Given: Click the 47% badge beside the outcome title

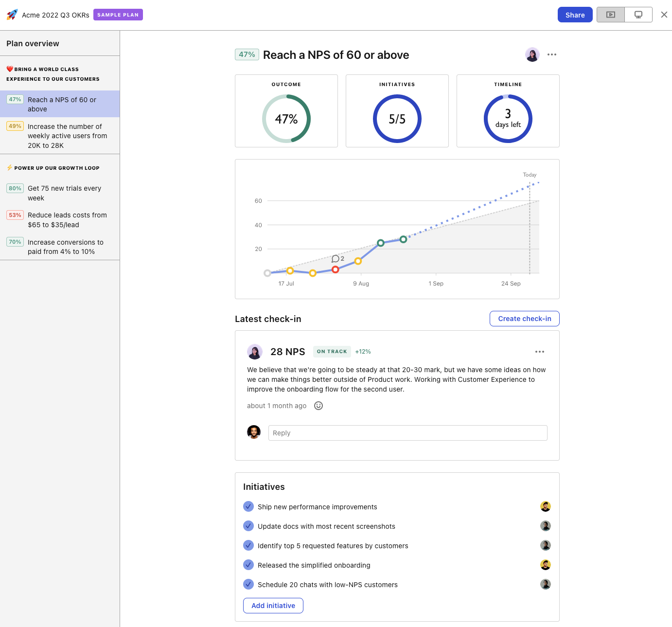Looking at the screenshot, I should 247,54.
